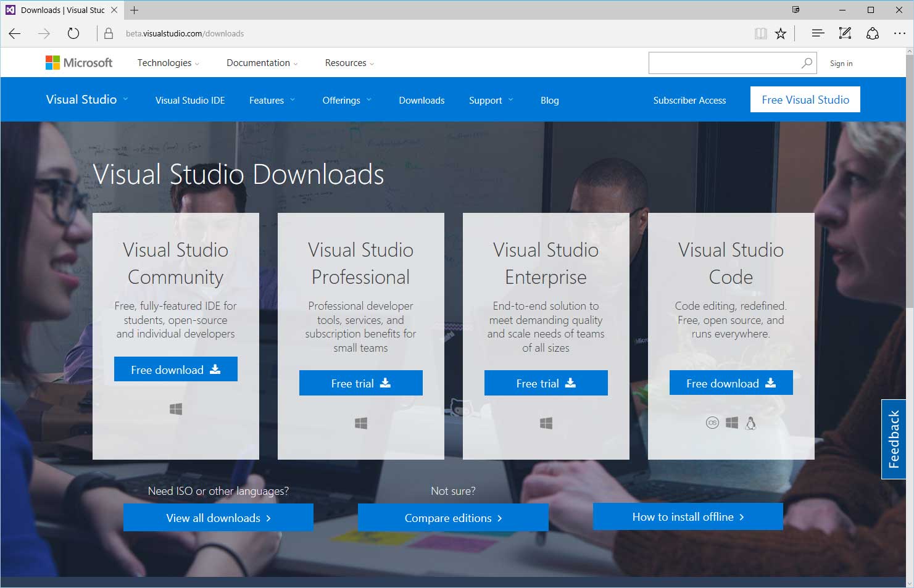The image size is (914, 588).
Task: Click Windows icon under Enterprise card
Action: pyautogui.click(x=546, y=423)
